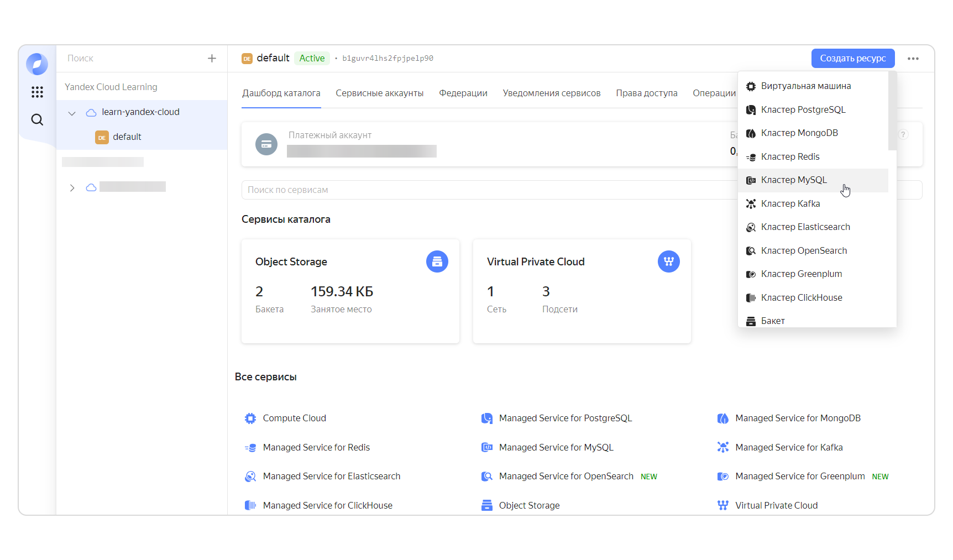The width and height of the screenshot is (953, 560).
Task: Open the three-dots more options menu
Action: pyautogui.click(x=913, y=59)
